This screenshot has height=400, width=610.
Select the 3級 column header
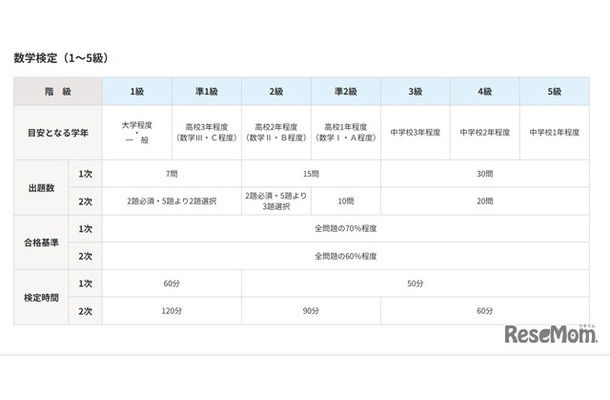(x=415, y=91)
